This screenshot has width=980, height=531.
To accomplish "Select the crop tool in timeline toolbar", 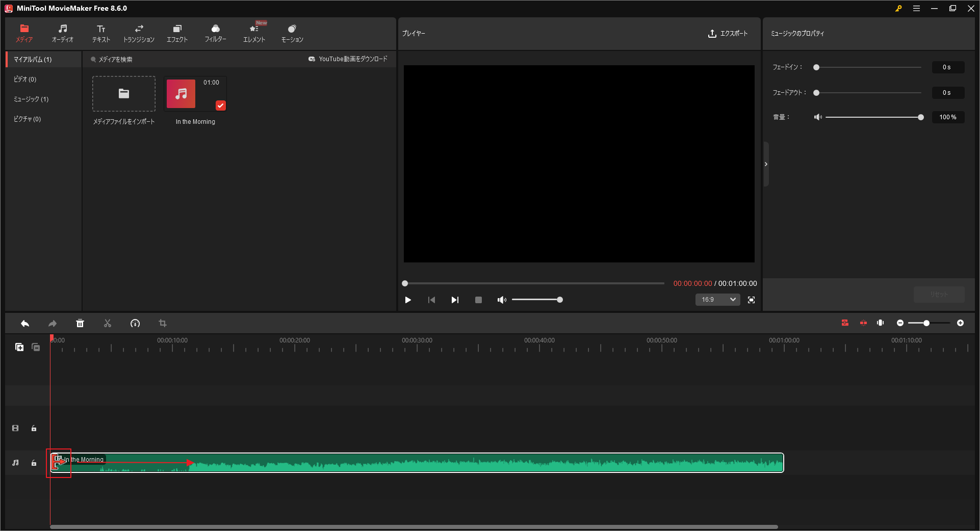I will 163,323.
